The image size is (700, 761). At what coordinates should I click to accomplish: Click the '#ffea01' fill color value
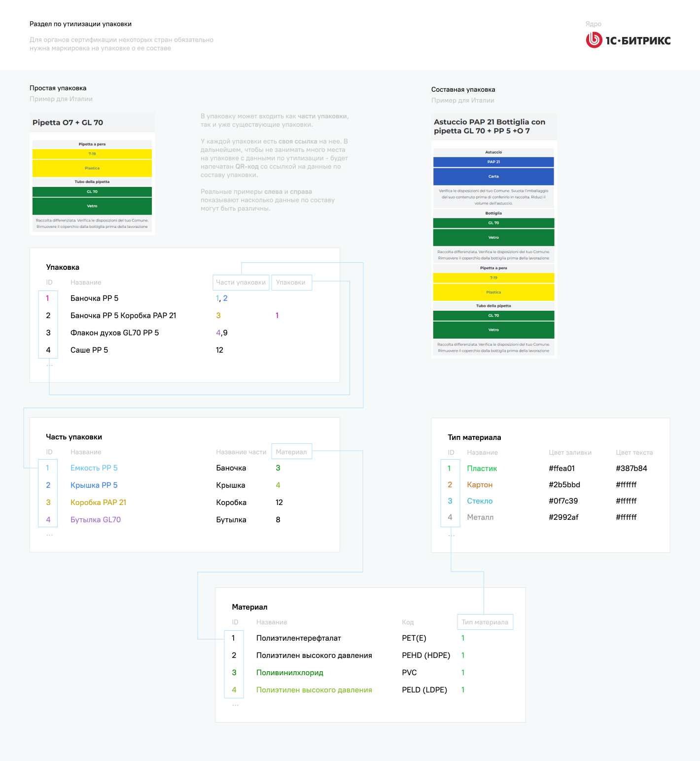click(x=561, y=469)
